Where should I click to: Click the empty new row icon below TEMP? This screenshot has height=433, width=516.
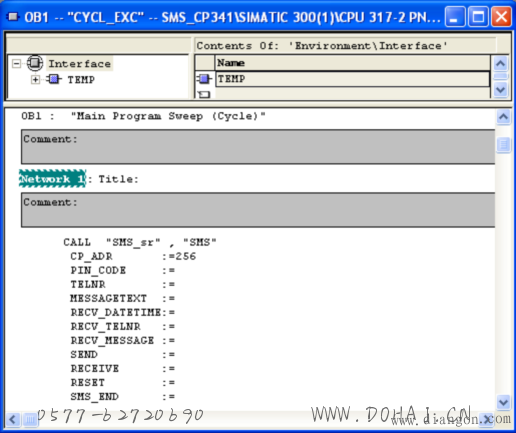(204, 95)
